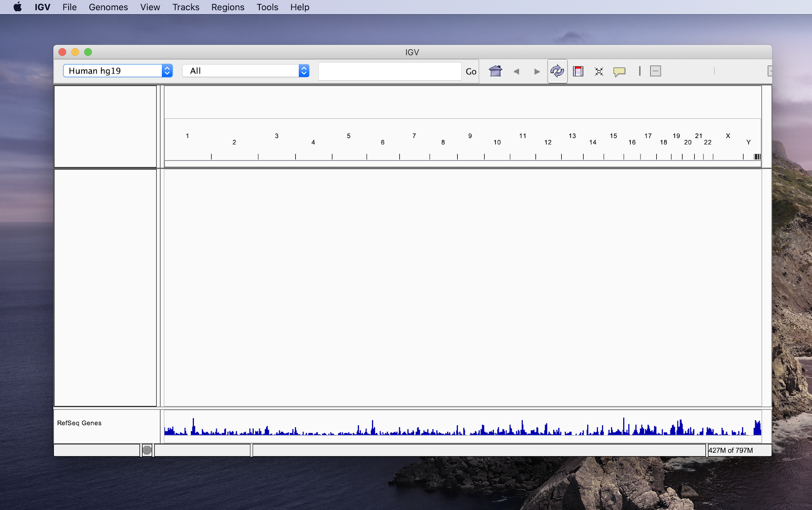Screen dimensions: 812x510
Task: Open the Tracks menu
Action: pyautogui.click(x=186, y=7)
